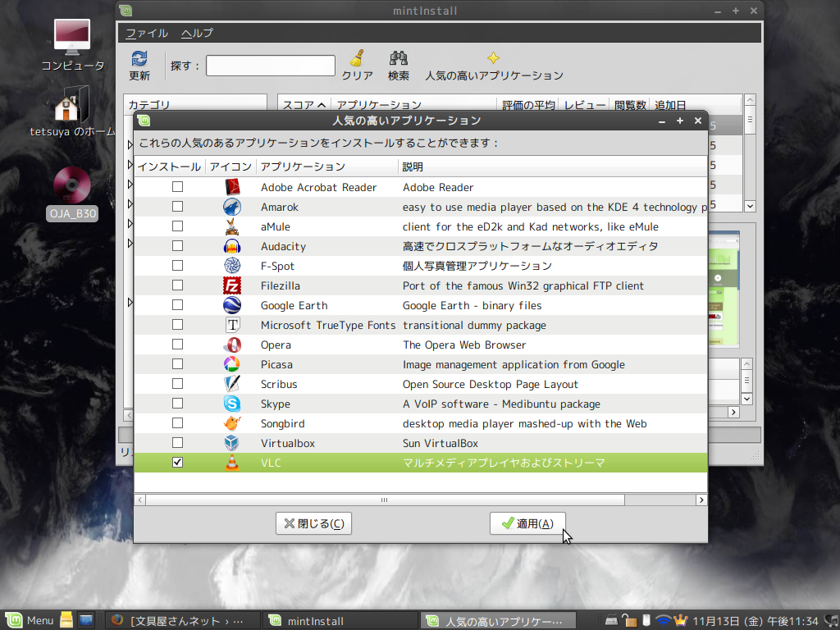Uncheck the VLC install checkbox

pyautogui.click(x=177, y=463)
